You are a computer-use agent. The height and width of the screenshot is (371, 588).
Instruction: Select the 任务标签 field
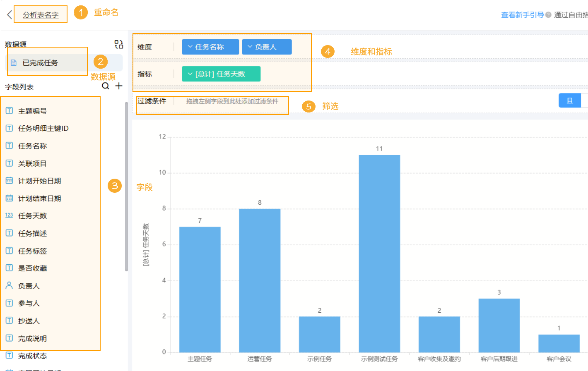(32, 251)
